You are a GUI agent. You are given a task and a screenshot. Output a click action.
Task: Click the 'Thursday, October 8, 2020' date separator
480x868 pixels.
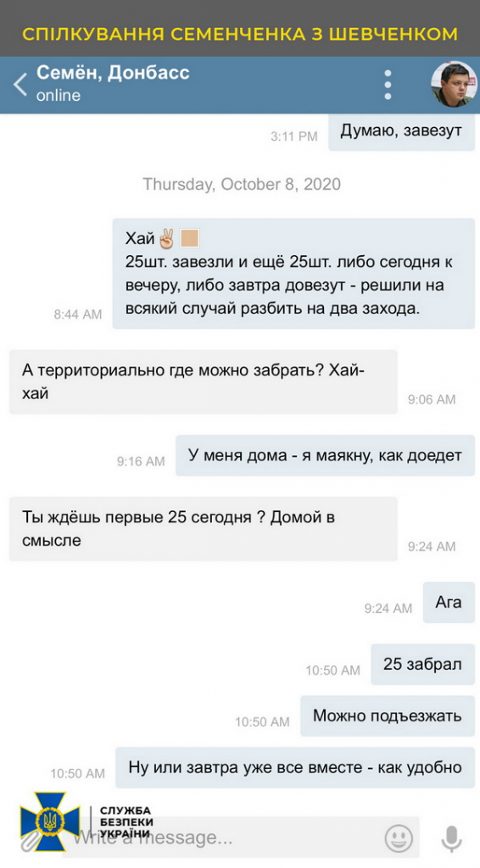[x=242, y=184]
